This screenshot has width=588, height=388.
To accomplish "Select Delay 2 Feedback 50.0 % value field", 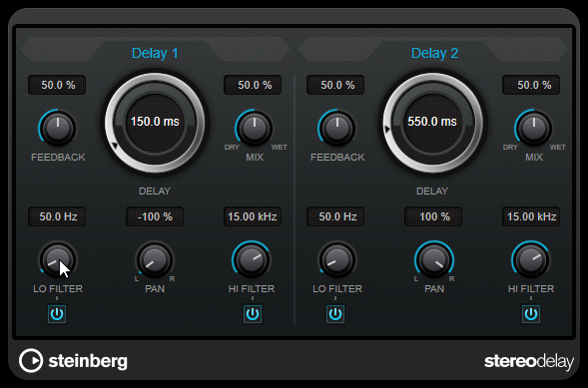I will click(x=335, y=85).
